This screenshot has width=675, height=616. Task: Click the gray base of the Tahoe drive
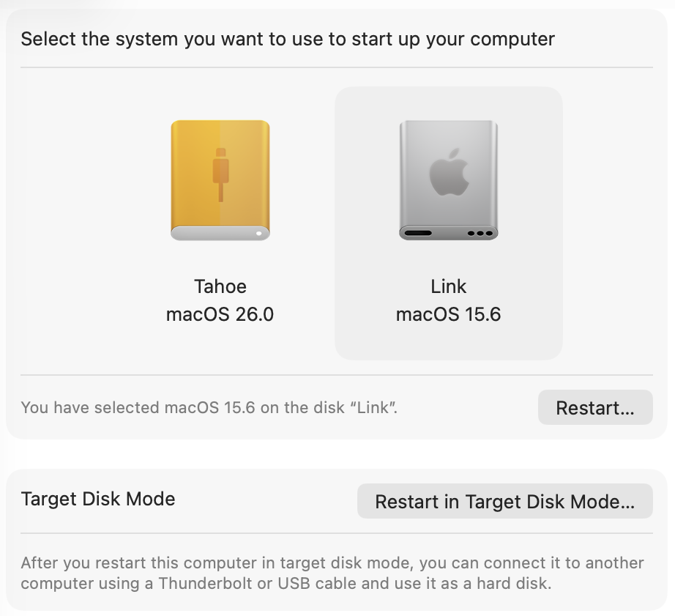(x=220, y=233)
